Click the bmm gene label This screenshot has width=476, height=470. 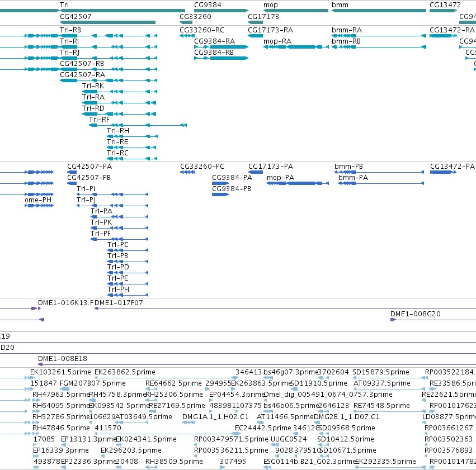pos(340,5)
